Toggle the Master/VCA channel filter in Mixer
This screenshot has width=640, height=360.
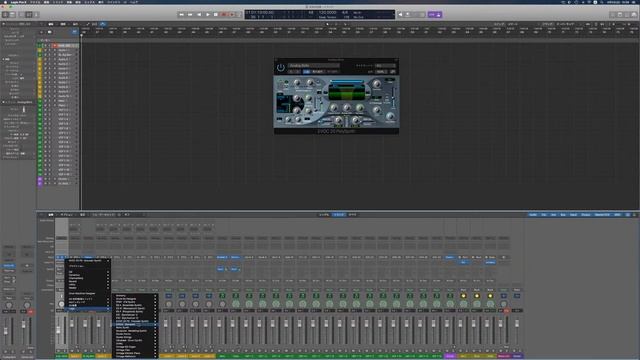click(x=602, y=215)
